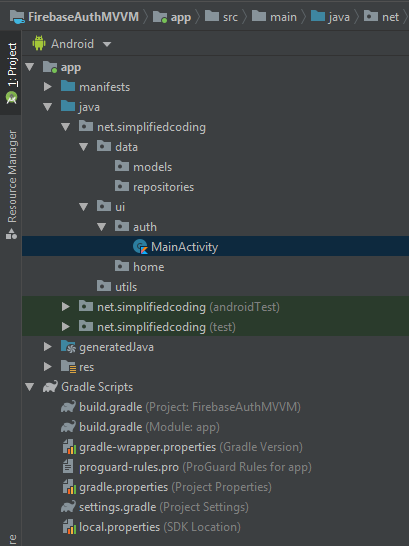409x546 pixels.
Task: Collapse the main net.simplifiedcoding package
Action: coord(66,127)
